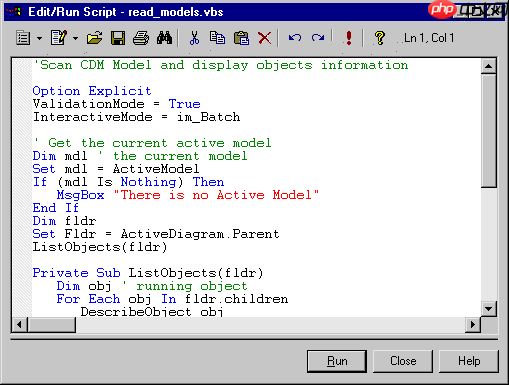Viewport: 509px width, 385px height.
Task: Click the Help button
Action: point(469,361)
